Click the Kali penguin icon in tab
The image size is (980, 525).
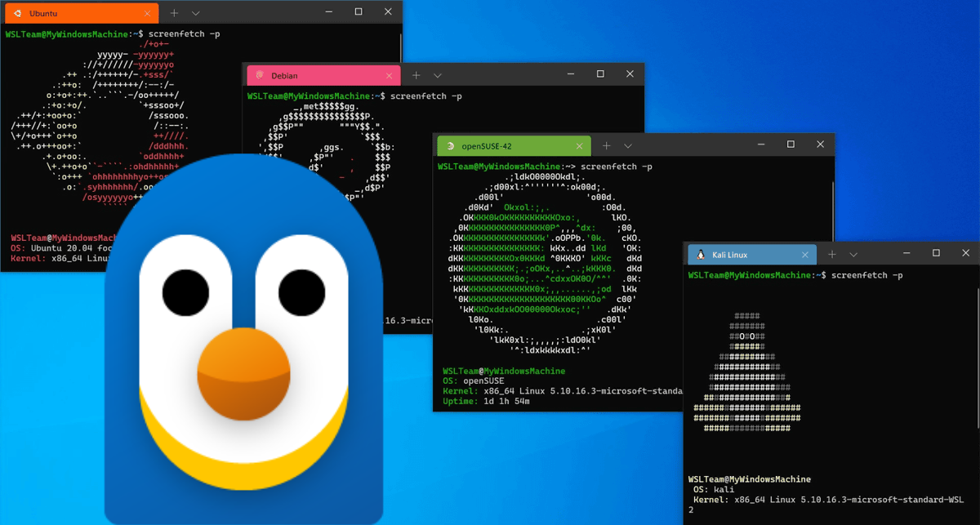point(701,255)
